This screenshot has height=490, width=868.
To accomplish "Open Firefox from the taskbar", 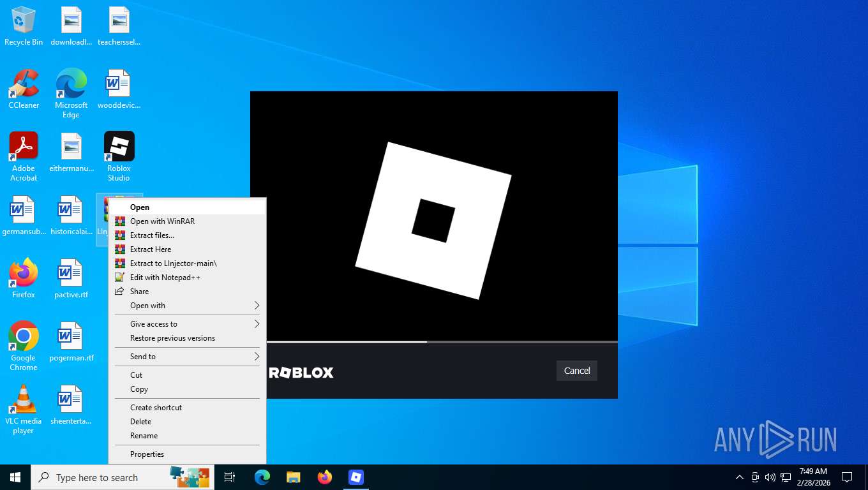I will pos(325,477).
